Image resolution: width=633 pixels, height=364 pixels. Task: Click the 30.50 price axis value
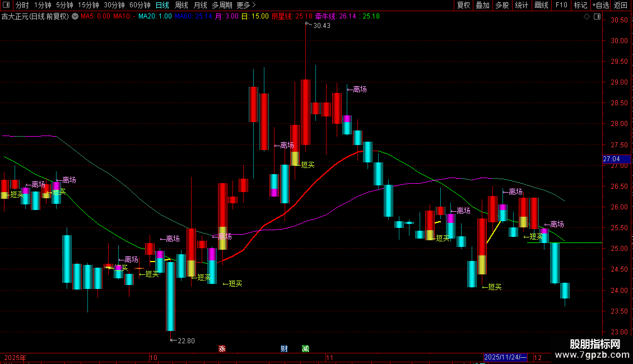(619, 20)
